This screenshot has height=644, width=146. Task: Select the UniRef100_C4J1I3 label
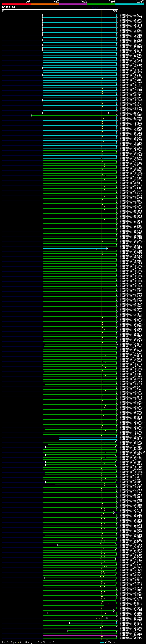(131, 344)
